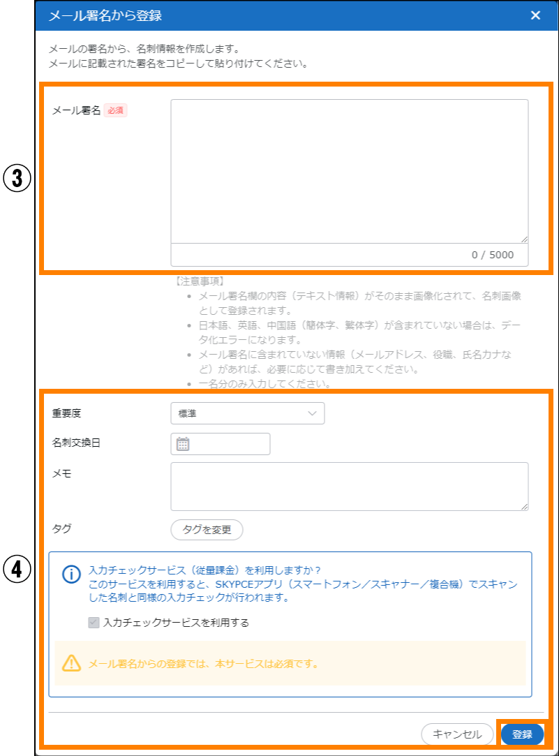Click into the メモ text box

point(349,486)
